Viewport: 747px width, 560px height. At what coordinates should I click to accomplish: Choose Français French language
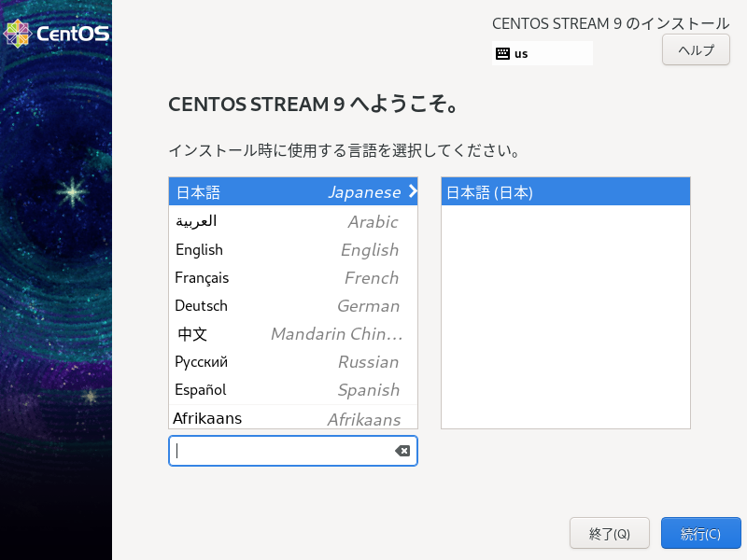(x=293, y=277)
